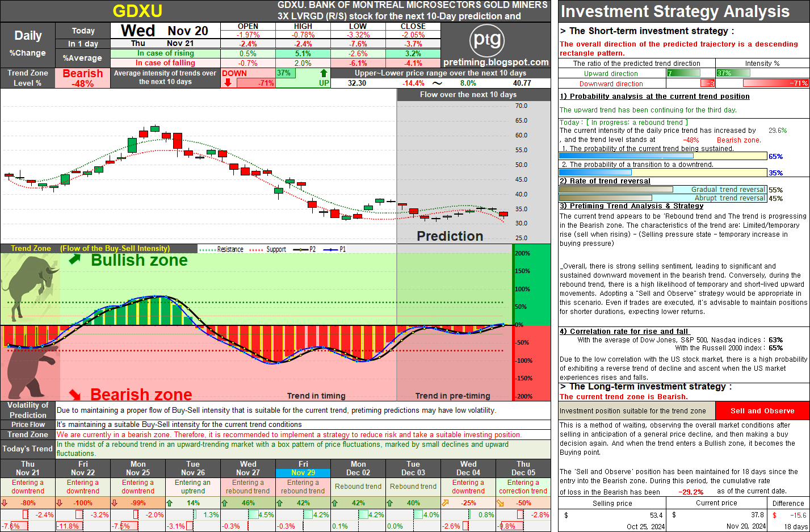Click the green up arrow next to 40%
Viewport: 810px width, 532px height.
click(390, 502)
